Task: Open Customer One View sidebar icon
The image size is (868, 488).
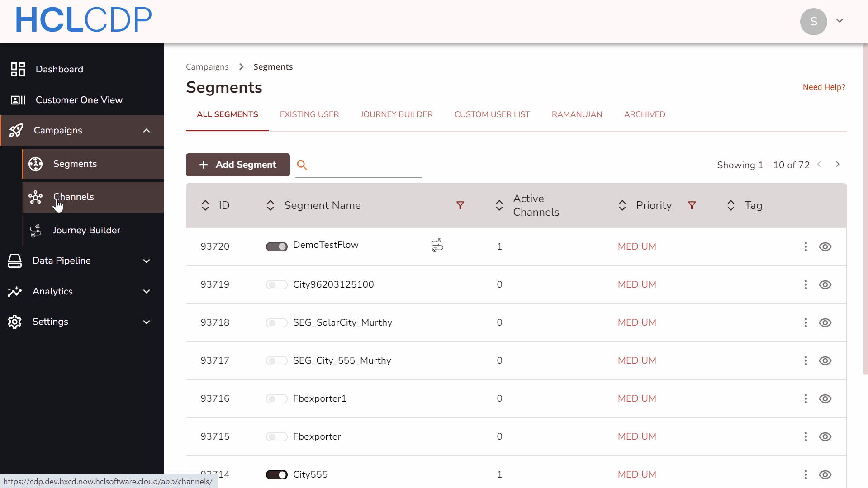Action: tap(18, 100)
